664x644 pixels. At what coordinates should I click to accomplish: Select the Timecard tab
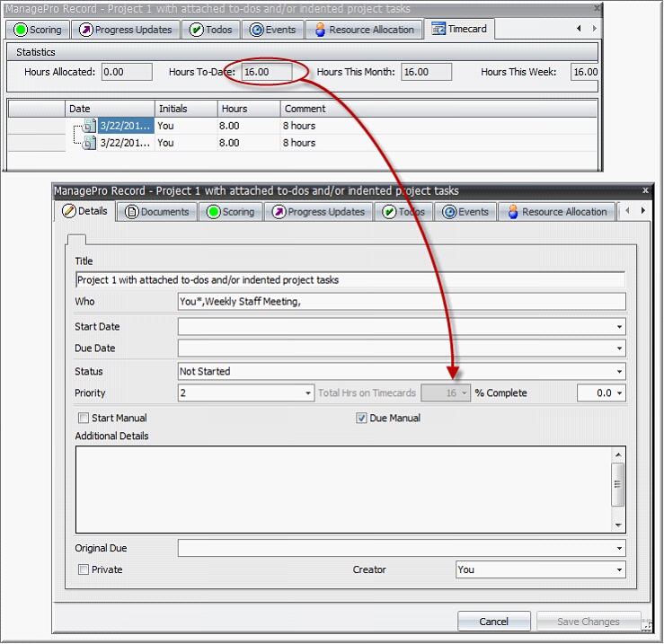[459, 29]
